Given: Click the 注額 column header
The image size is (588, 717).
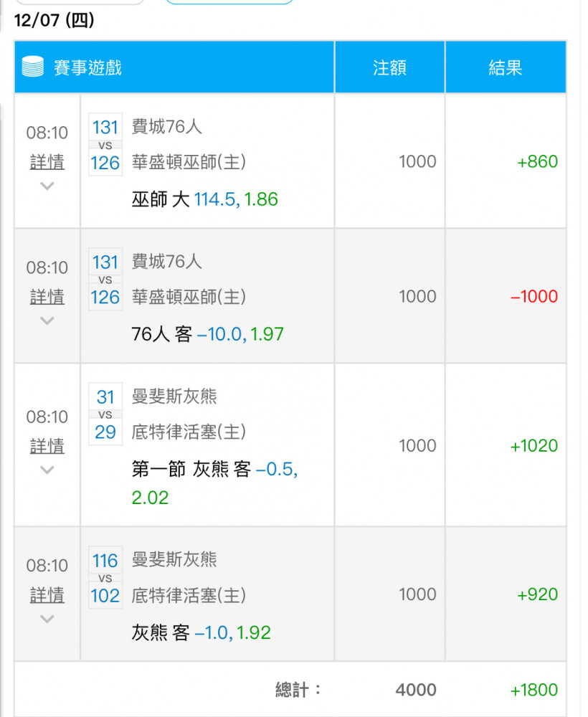Looking at the screenshot, I should [x=389, y=67].
